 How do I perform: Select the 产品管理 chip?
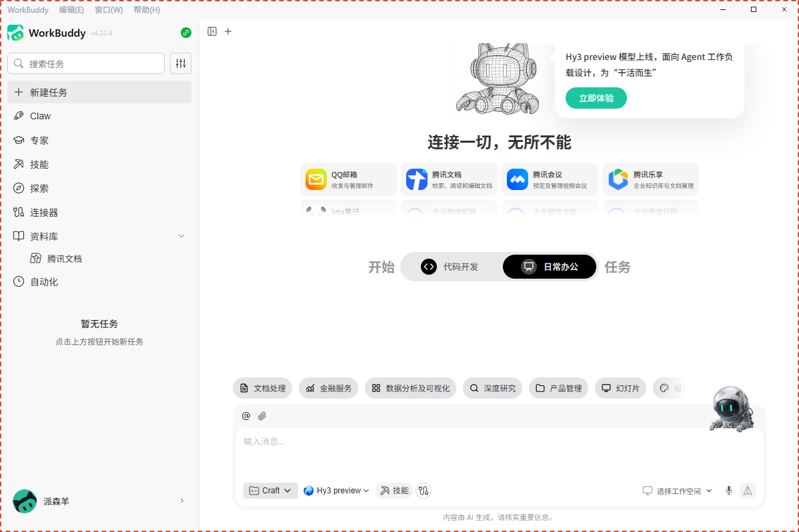click(559, 388)
